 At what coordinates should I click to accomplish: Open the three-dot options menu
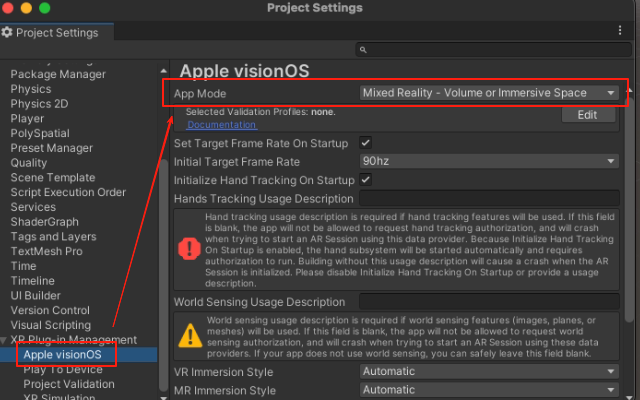(x=620, y=30)
